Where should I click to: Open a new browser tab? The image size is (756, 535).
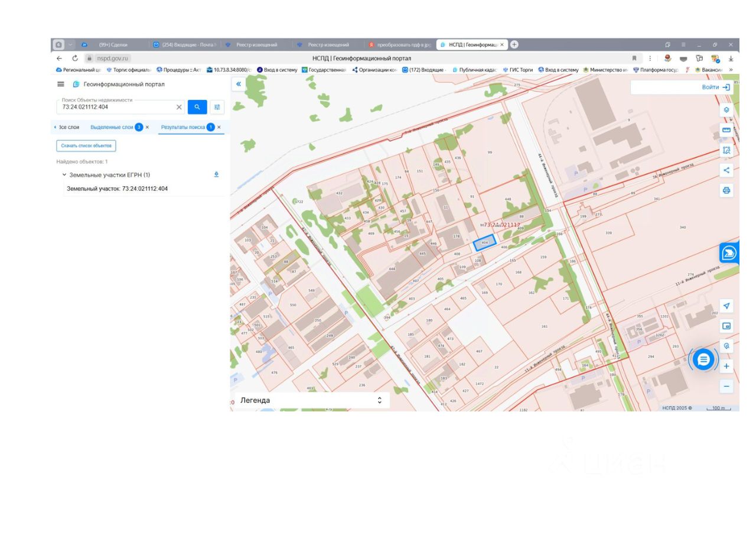(x=514, y=44)
